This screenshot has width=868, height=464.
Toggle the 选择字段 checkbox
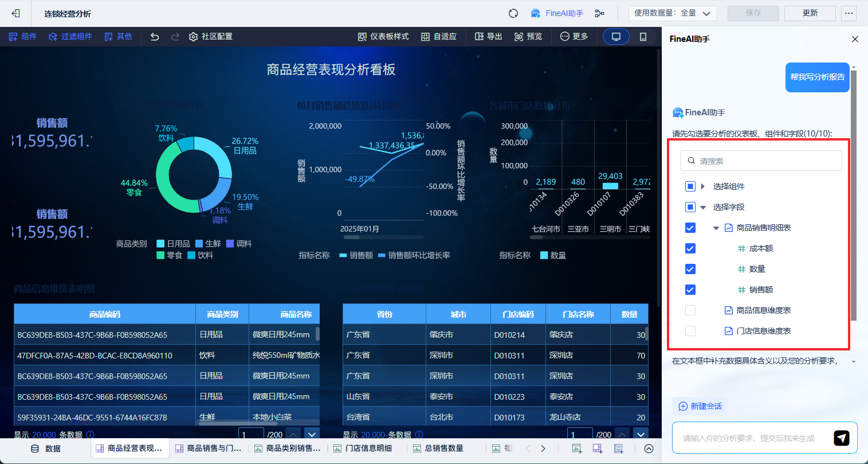coord(690,207)
